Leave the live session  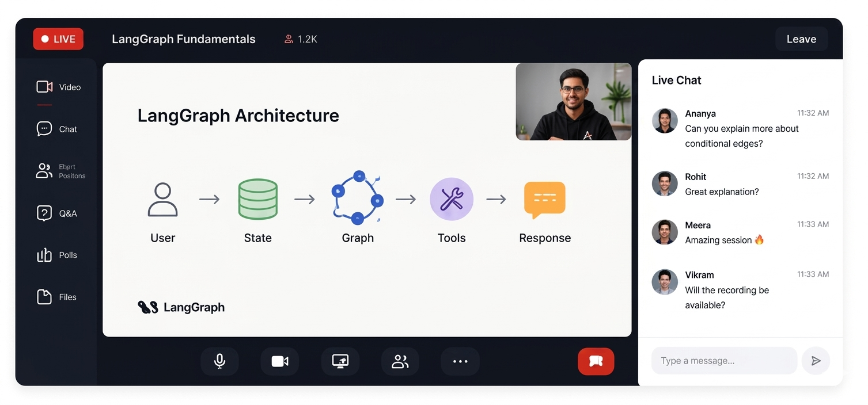click(801, 39)
